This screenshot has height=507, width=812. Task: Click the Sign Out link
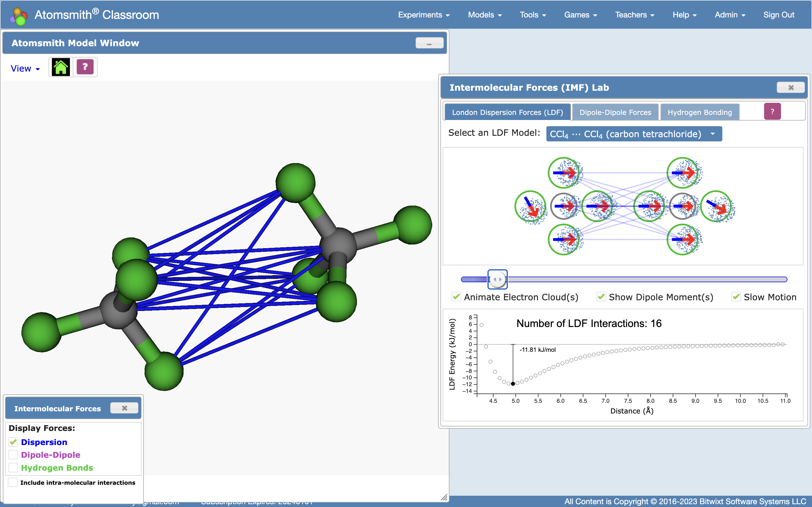(778, 15)
